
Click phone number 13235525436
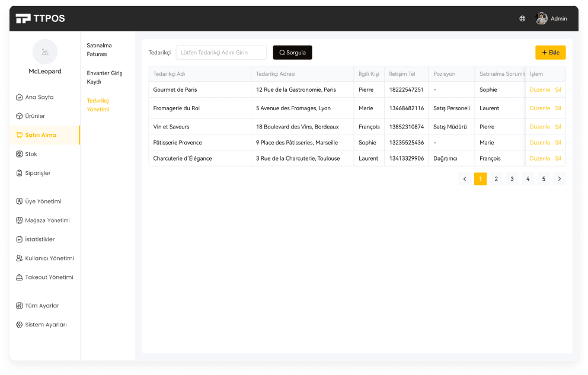(x=407, y=143)
